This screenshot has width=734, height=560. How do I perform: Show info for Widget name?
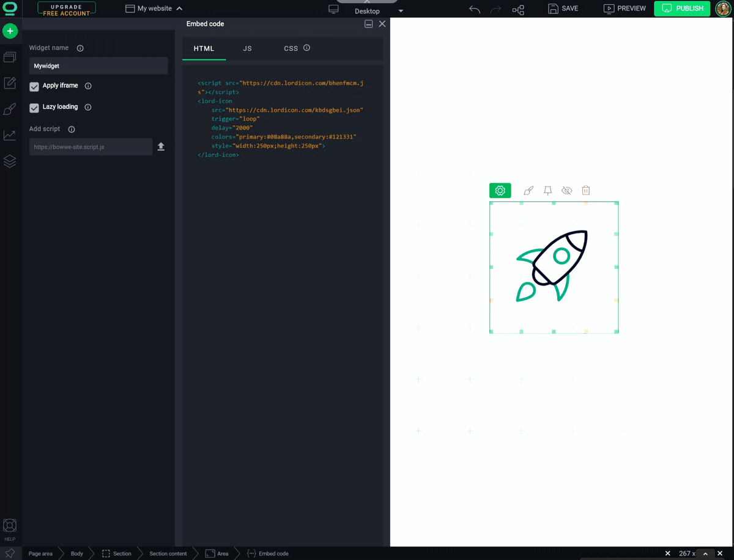[80, 48]
